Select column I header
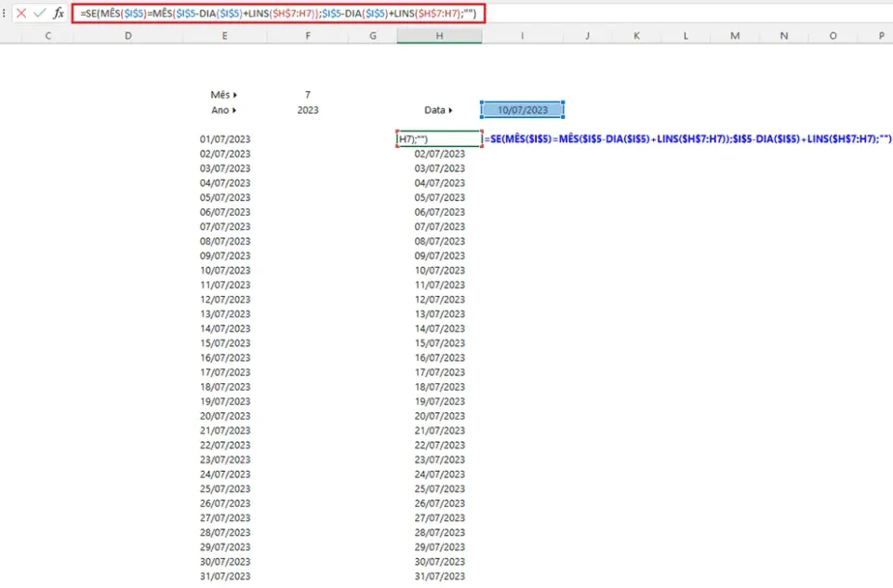This screenshot has width=893, height=588. coord(522,36)
